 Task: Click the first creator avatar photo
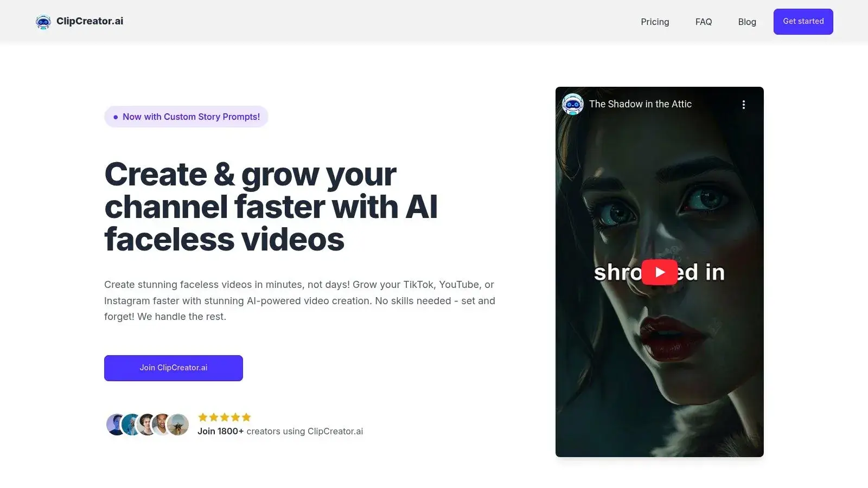(x=115, y=425)
